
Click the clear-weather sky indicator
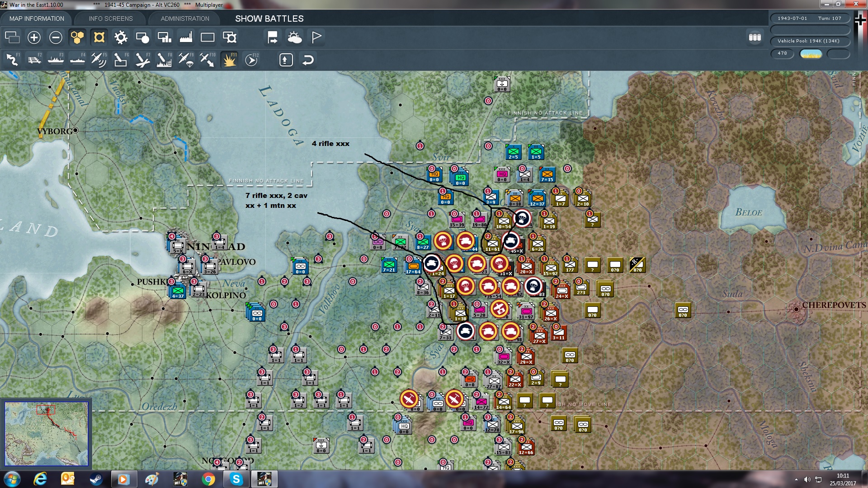coord(811,54)
